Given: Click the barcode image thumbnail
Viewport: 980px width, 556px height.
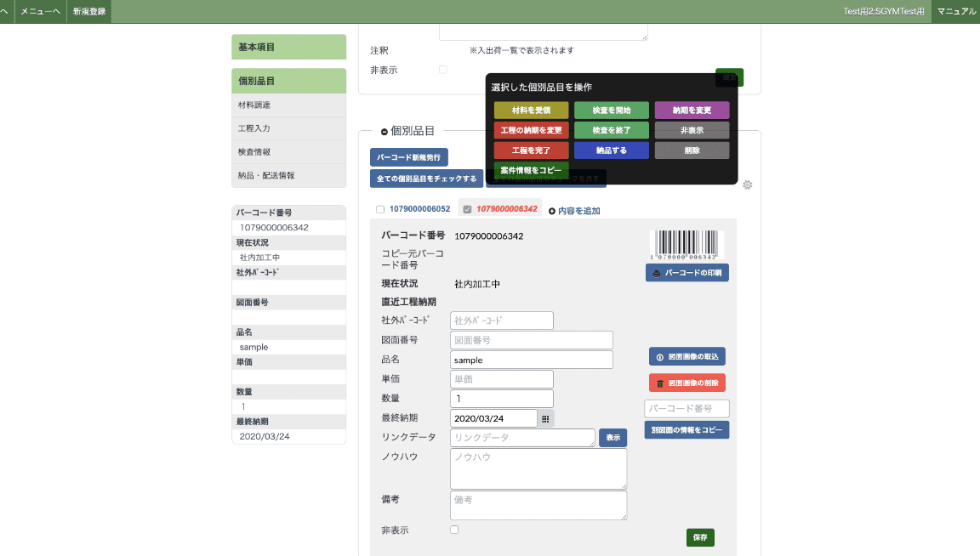Looking at the screenshot, I should 687,245.
